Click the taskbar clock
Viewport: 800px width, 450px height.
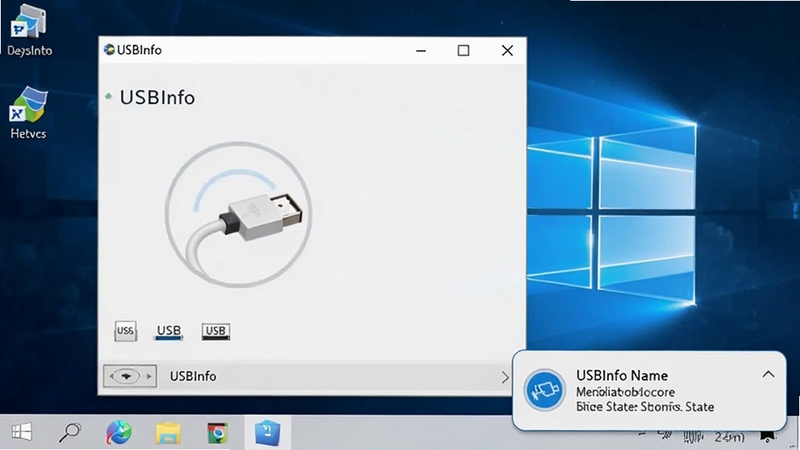click(729, 437)
